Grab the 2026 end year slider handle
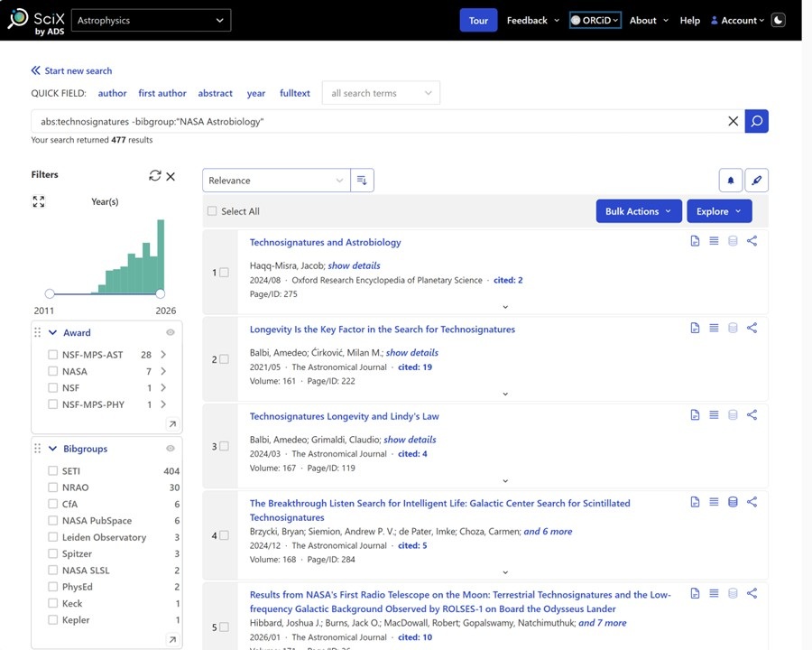The width and height of the screenshot is (812, 650). point(161,294)
